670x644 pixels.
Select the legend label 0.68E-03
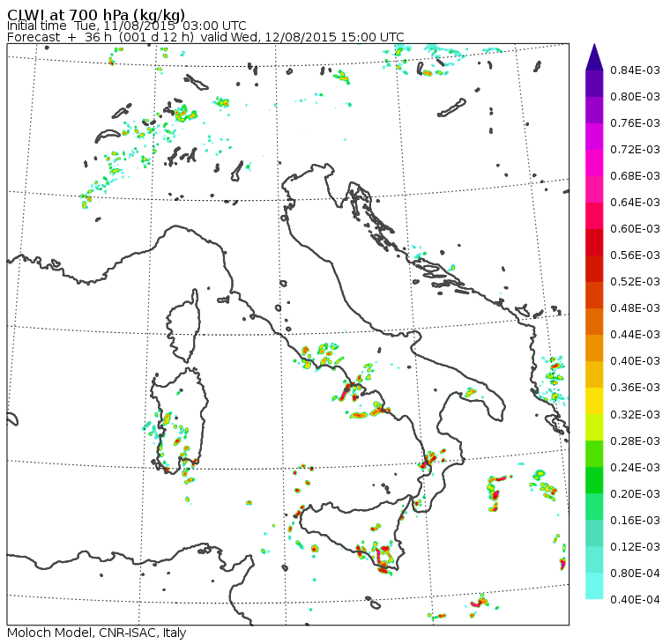coord(635,176)
